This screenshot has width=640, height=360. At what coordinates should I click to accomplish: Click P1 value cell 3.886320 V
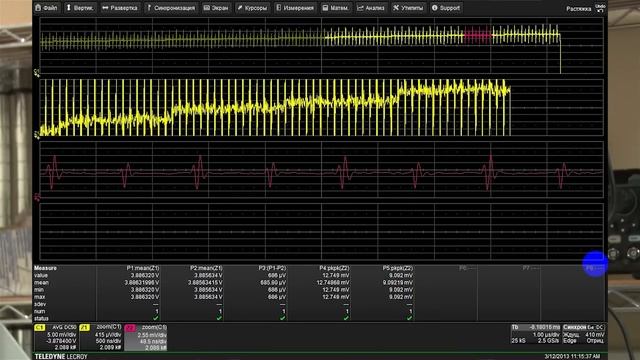pyautogui.click(x=145, y=276)
